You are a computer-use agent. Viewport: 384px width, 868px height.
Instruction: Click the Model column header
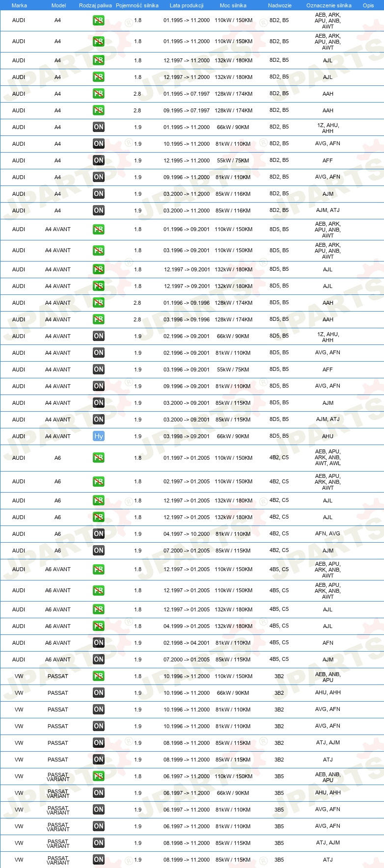[x=59, y=5]
